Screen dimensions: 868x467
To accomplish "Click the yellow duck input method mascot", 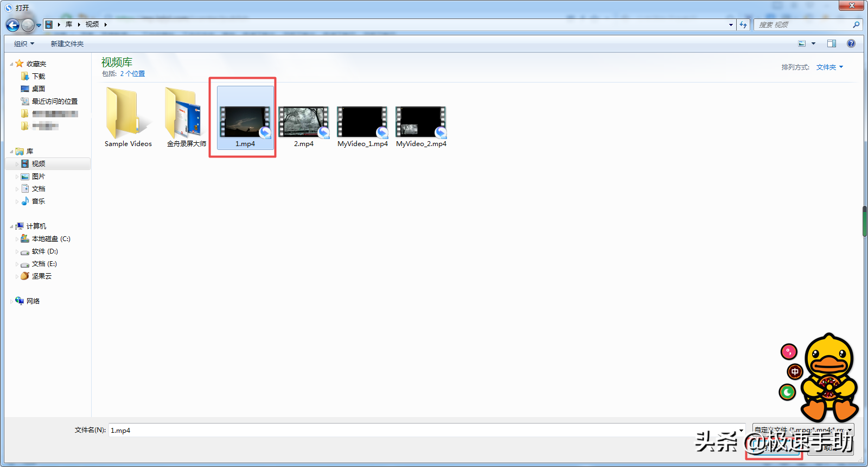I will (x=830, y=377).
